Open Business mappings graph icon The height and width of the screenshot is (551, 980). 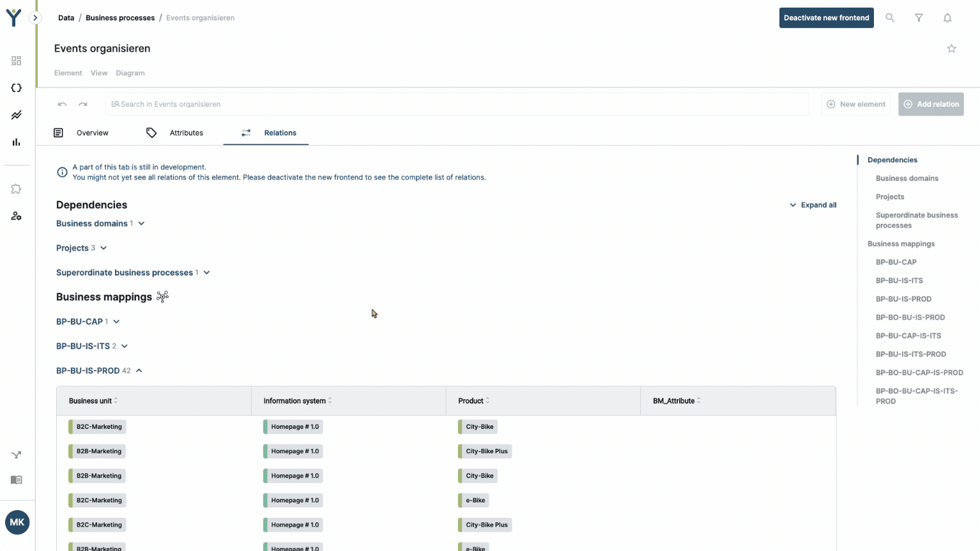click(163, 297)
